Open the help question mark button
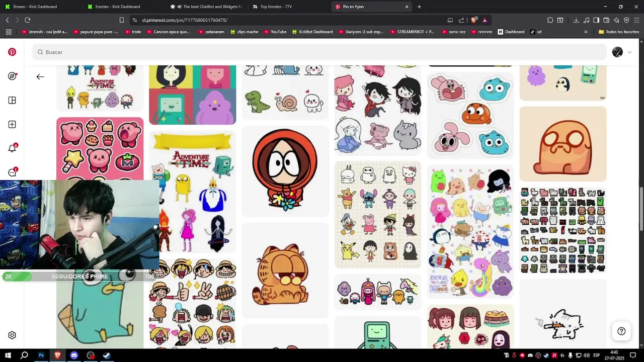644x362 pixels. (x=621, y=331)
